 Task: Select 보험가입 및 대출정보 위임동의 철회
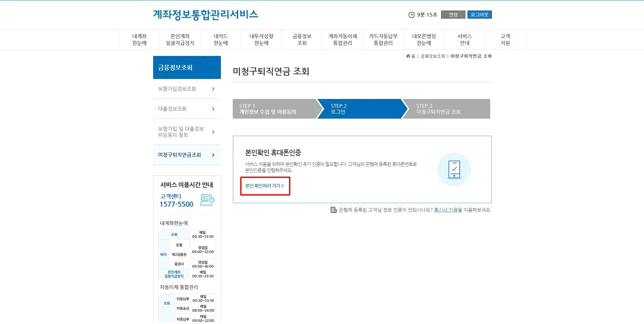point(187,132)
